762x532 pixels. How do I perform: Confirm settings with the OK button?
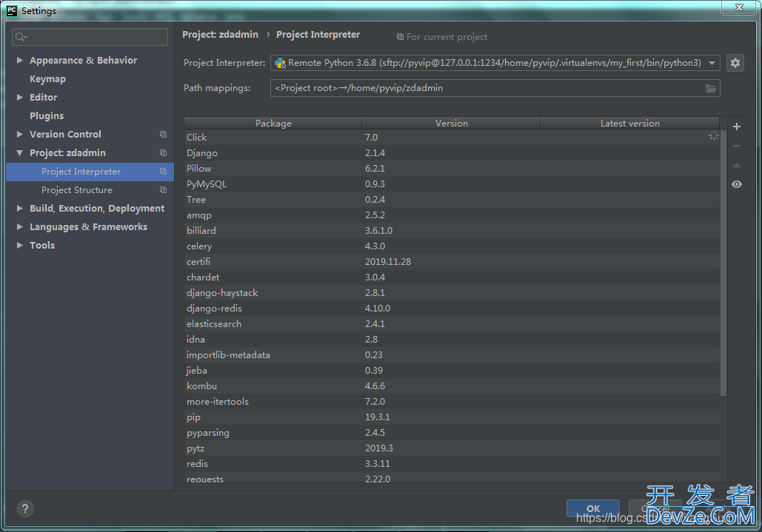593,509
